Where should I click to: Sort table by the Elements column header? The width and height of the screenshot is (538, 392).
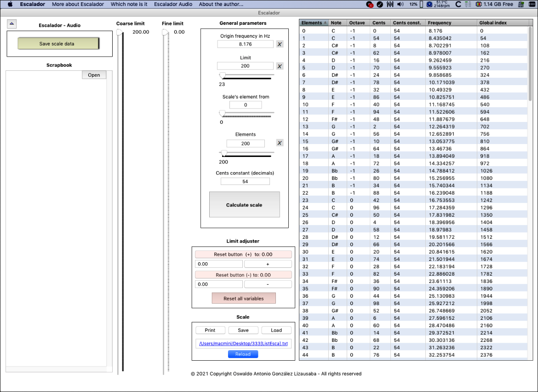click(x=314, y=23)
